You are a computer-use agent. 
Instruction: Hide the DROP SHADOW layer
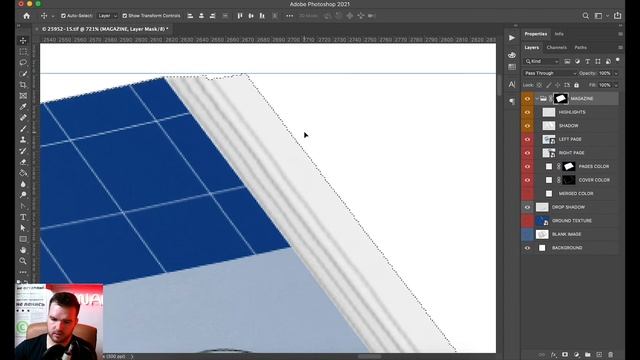527,207
